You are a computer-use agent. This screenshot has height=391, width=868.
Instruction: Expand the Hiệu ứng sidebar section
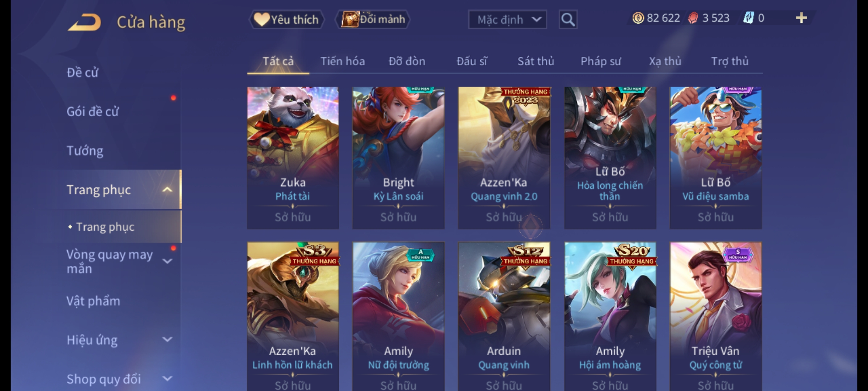[x=167, y=340]
